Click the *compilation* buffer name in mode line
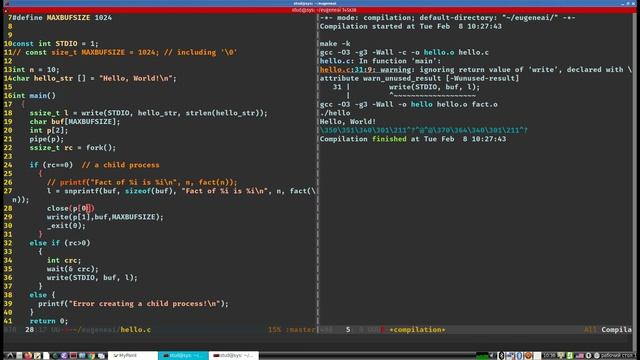Viewport: 640px width, 360px height. click(417, 329)
